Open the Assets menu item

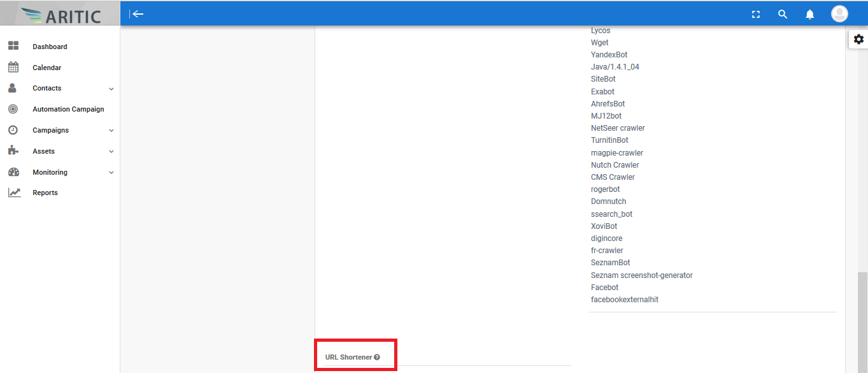(43, 151)
